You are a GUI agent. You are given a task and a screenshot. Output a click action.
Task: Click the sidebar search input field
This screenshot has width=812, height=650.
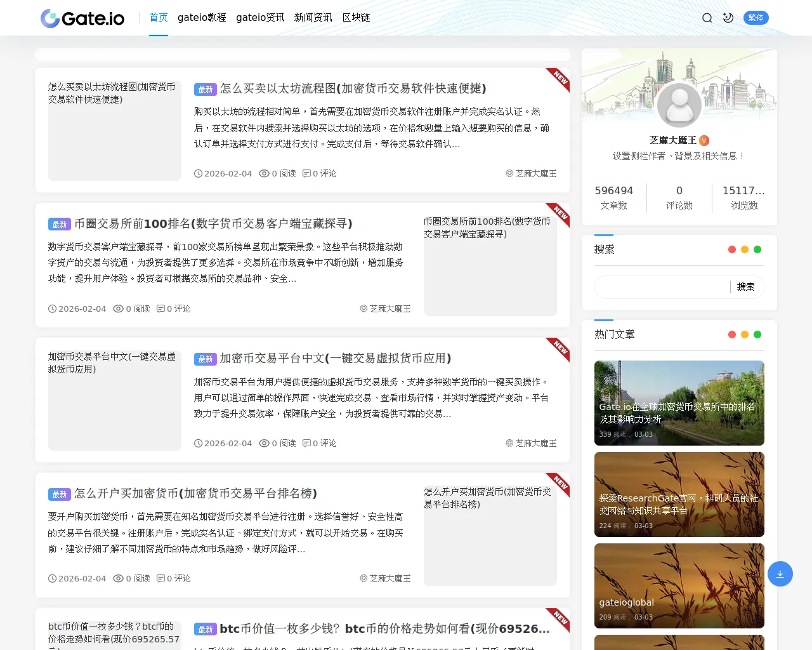pyautogui.click(x=662, y=287)
